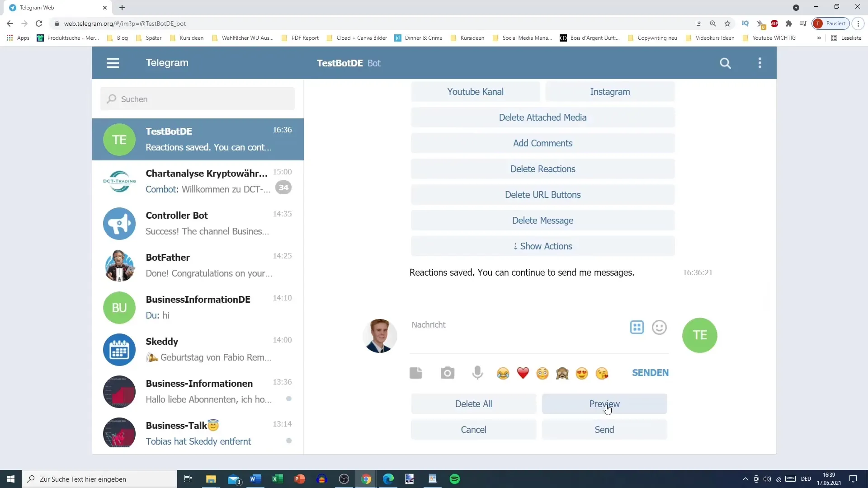The height and width of the screenshot is (488, 868).
Task: Click the sticker/grid icon in message input
Action: [x=637, y=327]
